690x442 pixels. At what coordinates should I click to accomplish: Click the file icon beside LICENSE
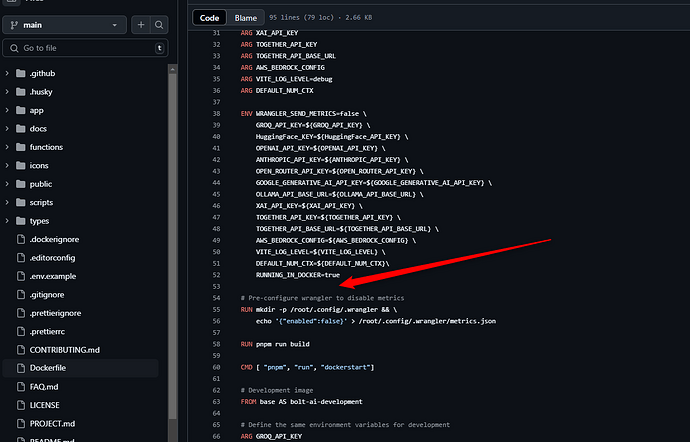[x=21, y=405]
